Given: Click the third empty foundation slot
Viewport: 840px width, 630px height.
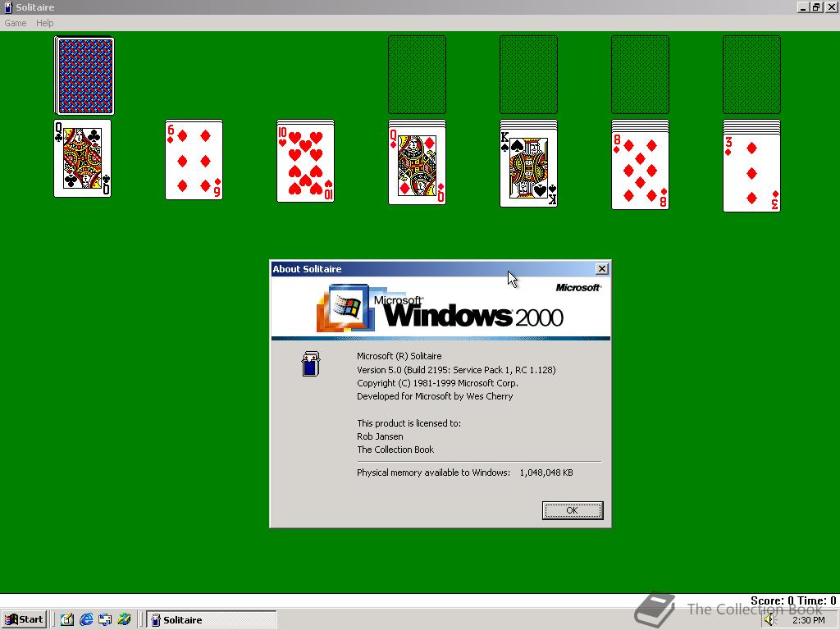Looking at the screenshot, I should [640, 75].
